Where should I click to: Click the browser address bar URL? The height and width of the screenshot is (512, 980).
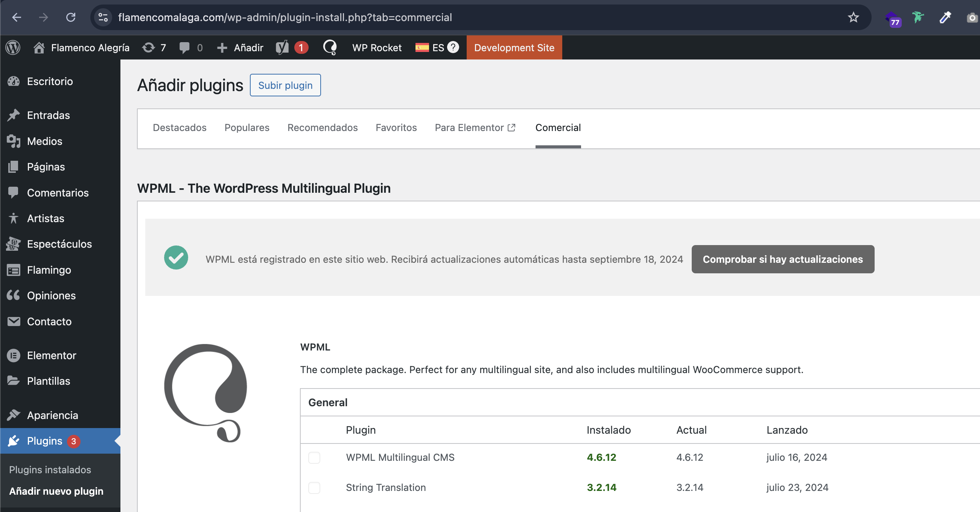(x=285, y=17)
